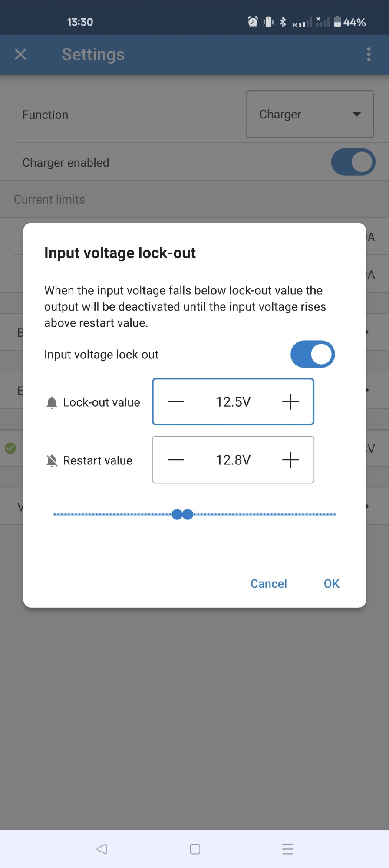Increase the lock-out value with plus
The image size is (389, 868).
click(x=290, y=402)
